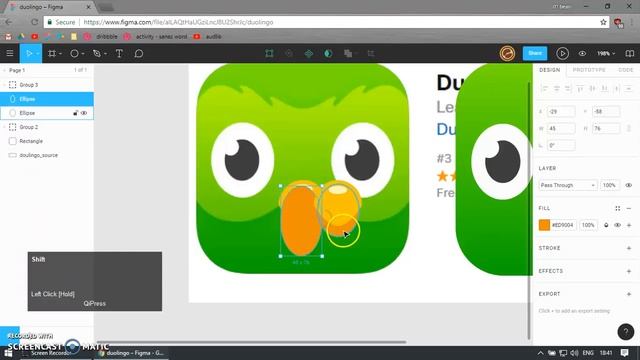Click the align top icon
640x360 pixels.
click(580, 88)
